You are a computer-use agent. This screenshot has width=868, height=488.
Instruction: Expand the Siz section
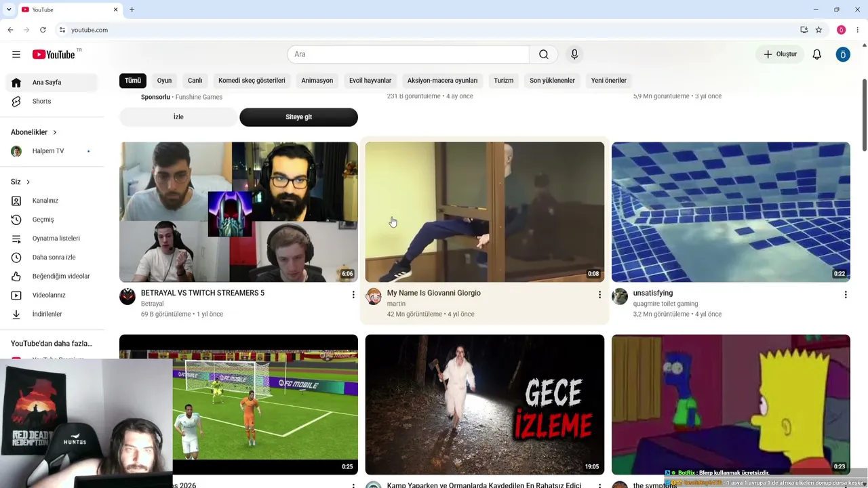click(20, 182)
